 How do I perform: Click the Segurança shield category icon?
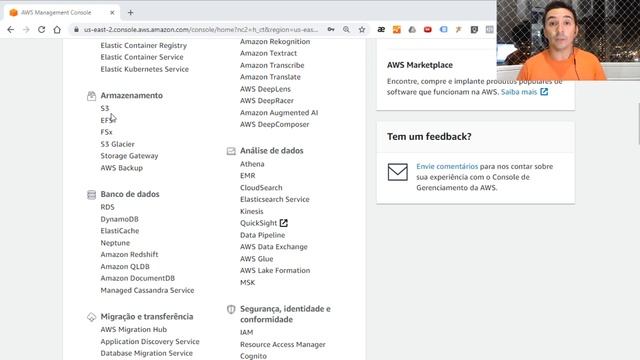[x=231, y=309]
